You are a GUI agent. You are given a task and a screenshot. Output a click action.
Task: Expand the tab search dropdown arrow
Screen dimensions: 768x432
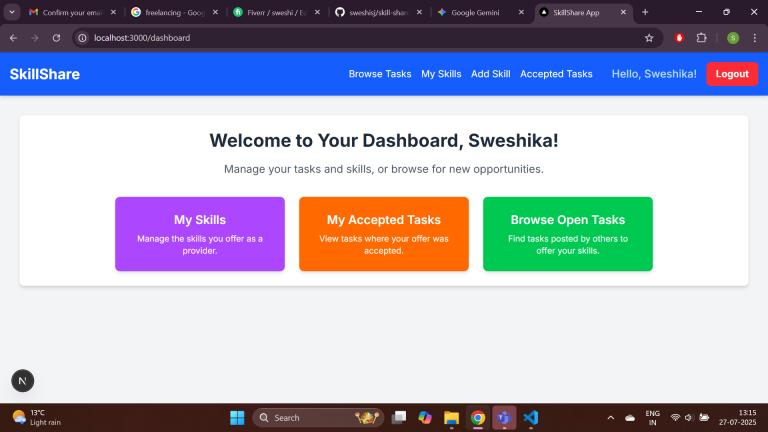point(11,12)
